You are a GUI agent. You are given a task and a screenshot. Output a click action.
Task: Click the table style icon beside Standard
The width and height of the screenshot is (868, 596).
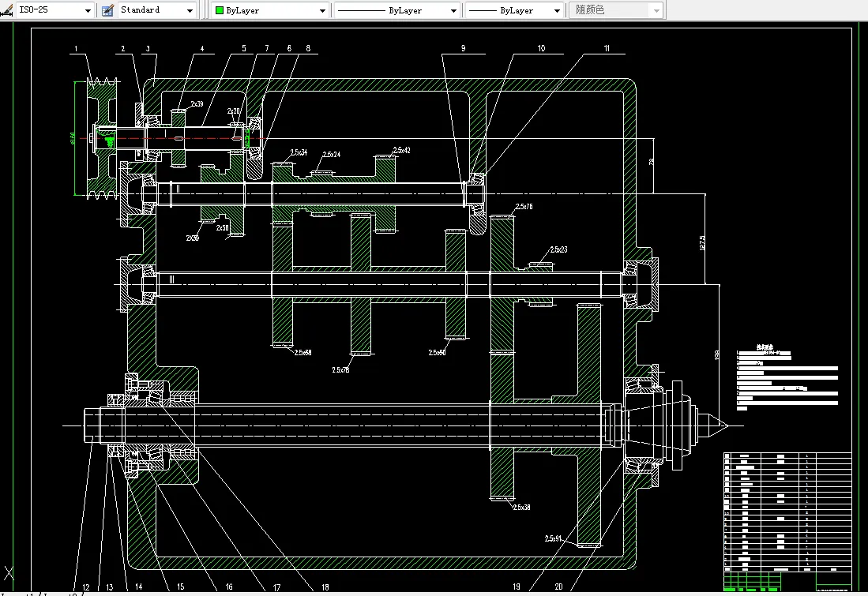click(108, 10)
